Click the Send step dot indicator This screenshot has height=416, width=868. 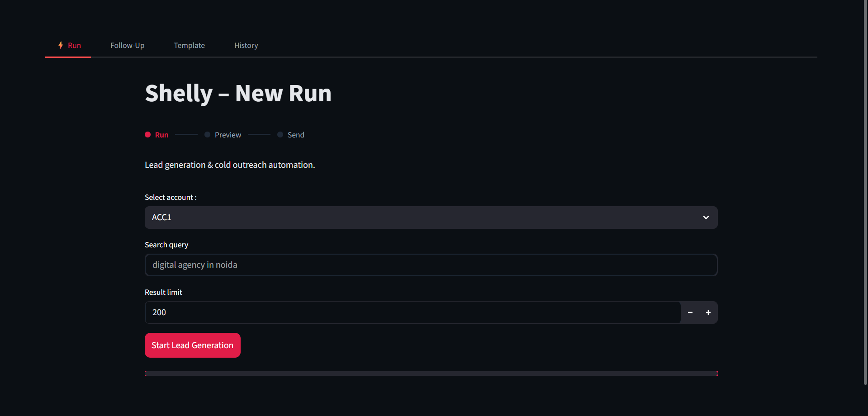280,135
